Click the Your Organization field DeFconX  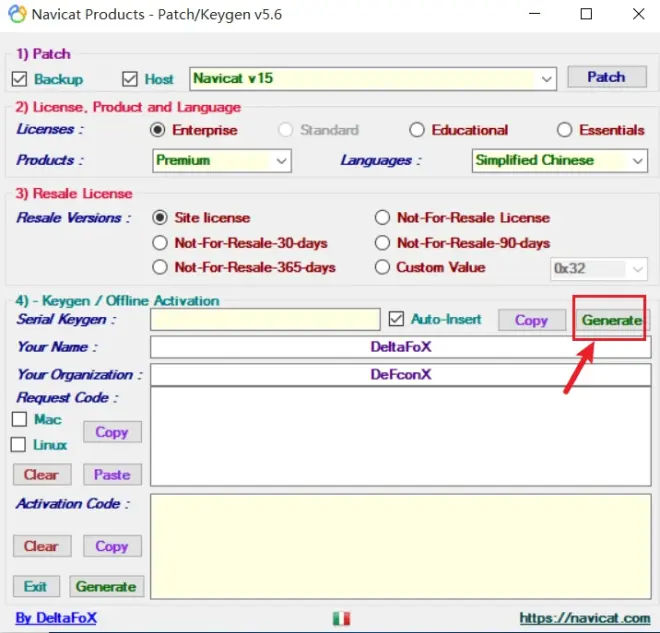click(x=401, y=375)
